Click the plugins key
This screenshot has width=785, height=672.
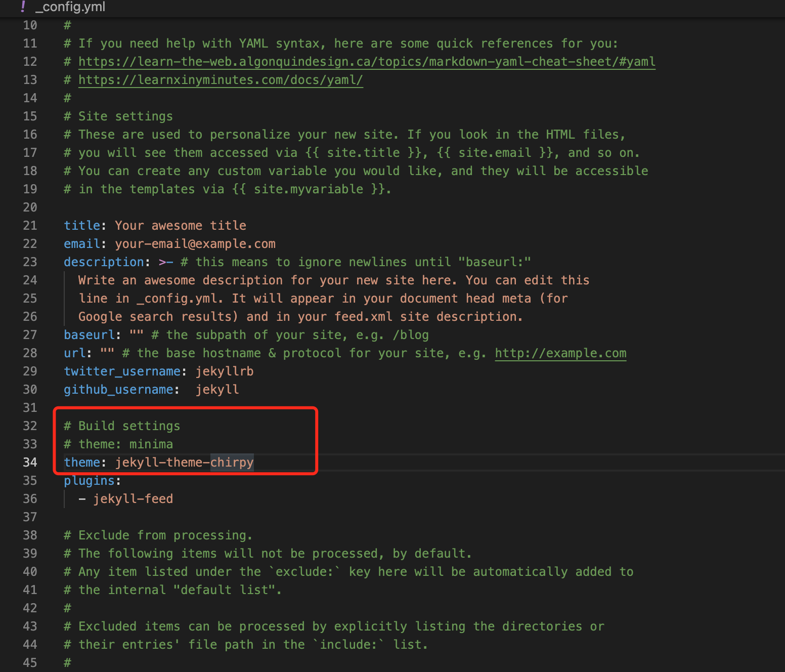(x=89, y=481)
